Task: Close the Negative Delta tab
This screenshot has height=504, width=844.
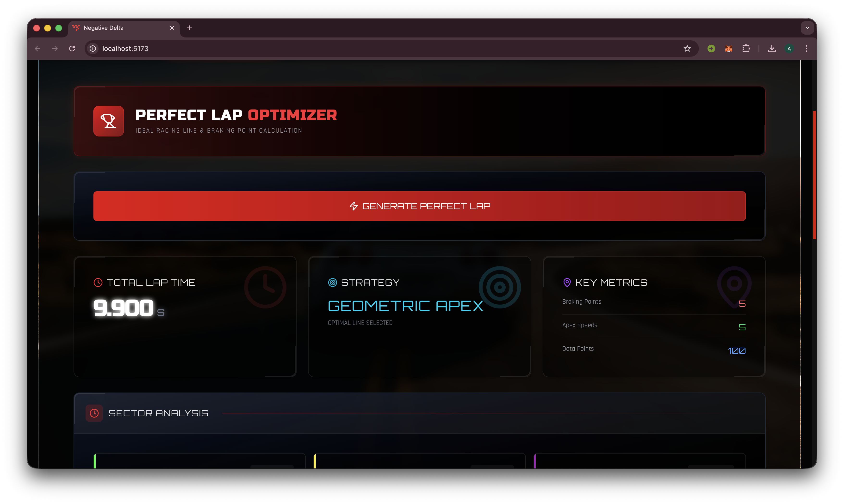Action: tap(172, 28)
